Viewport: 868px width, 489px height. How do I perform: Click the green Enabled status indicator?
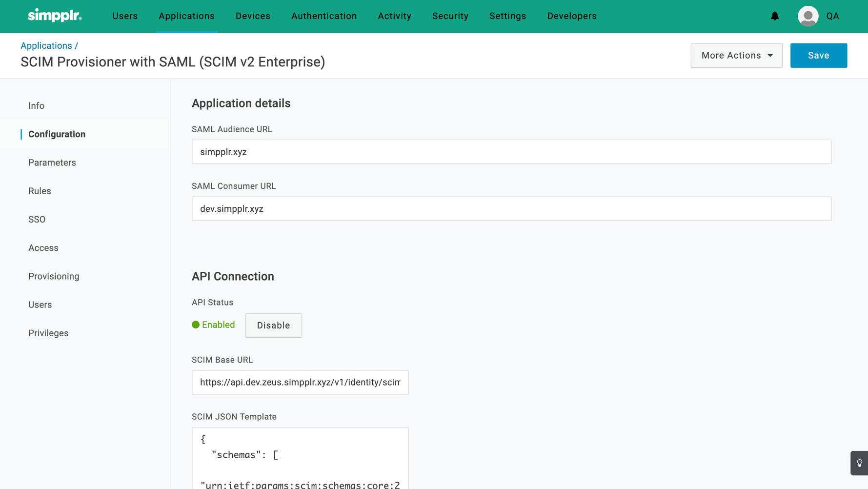coord(213,325)
